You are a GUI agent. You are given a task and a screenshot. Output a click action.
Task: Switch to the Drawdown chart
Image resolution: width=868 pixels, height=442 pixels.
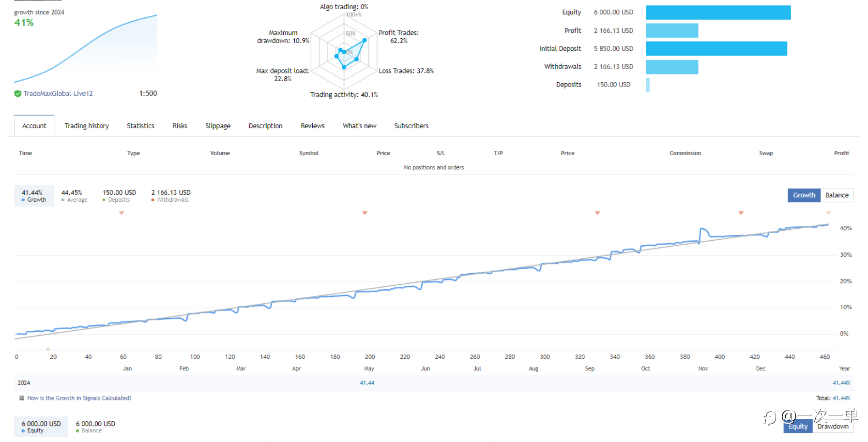pyautogui.click(x=833, y=427)
